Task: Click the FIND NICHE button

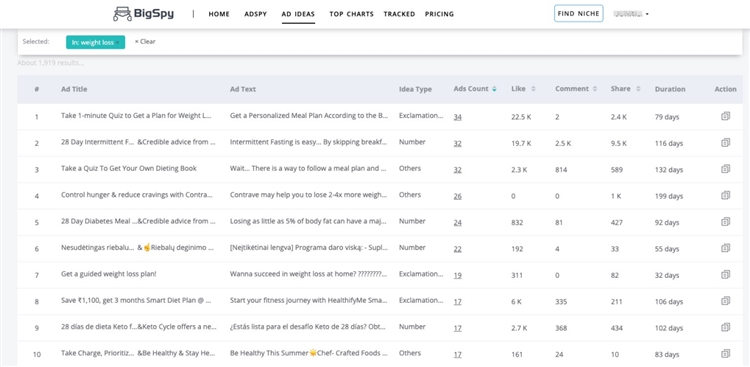Action: 578,13
